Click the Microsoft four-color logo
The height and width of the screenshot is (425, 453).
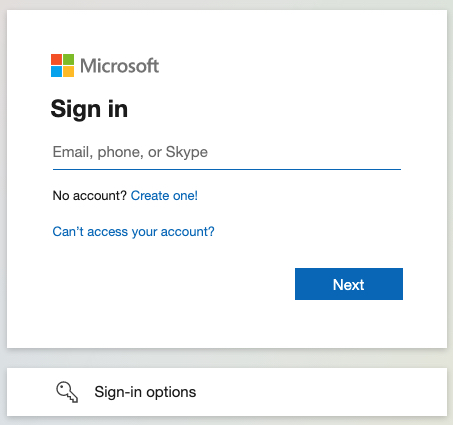[x=62, y=65]
